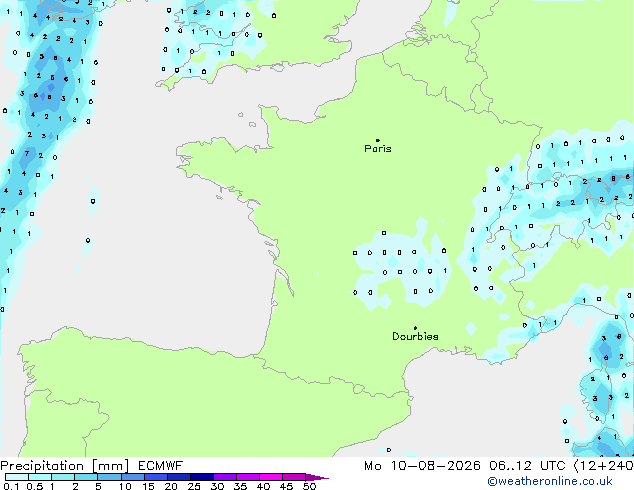
Task: Click the '06..12 UTC' time range text
Action: click(527, 466)
